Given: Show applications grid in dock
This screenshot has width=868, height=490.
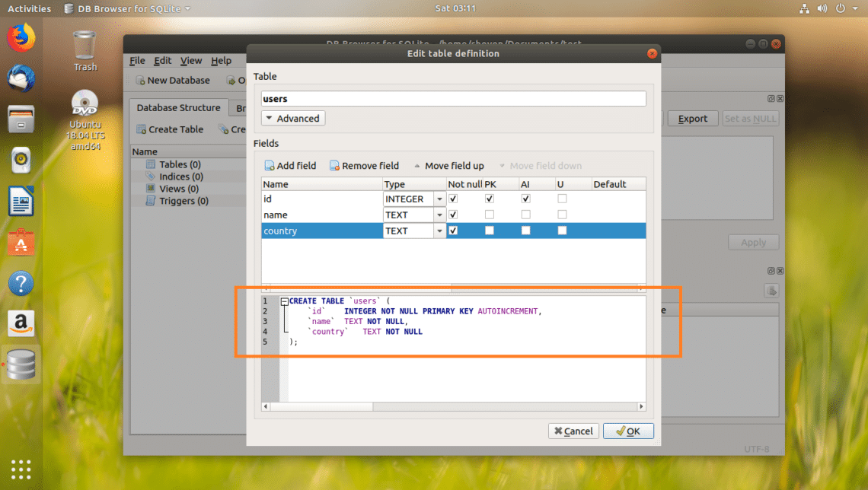Looking at the screenshot, I should pyautogui.click(x=21, y=469).
